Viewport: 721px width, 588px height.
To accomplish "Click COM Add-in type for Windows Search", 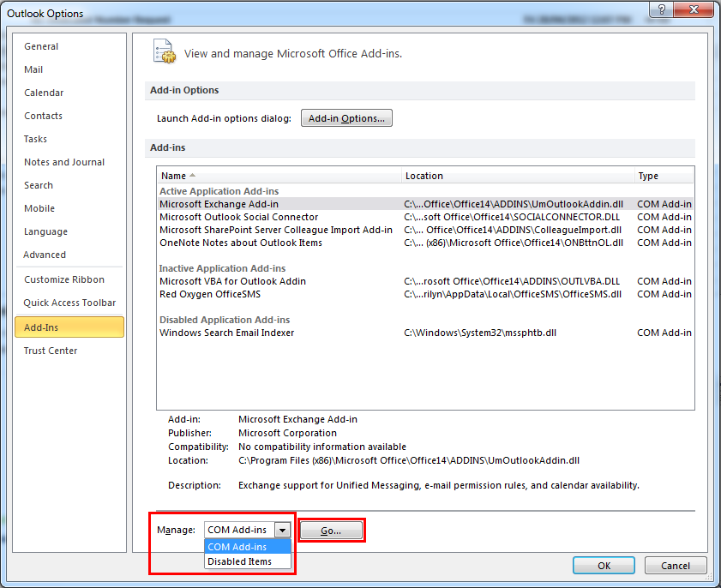I will (664, 333).
